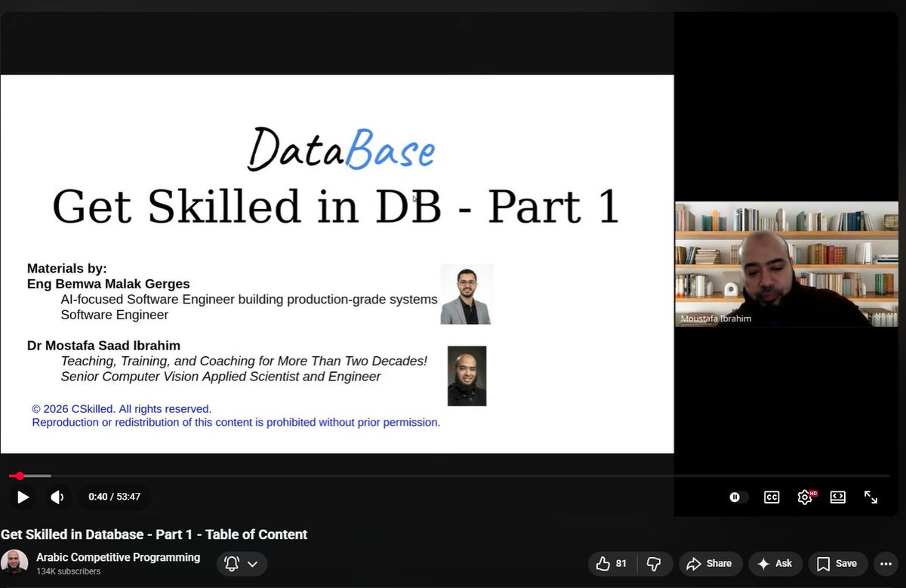Image resolution: width=906 pixels, height=588 pixels.
Task: Click the Get Skilled in DB - Part 1 heading
Action: 336,205
